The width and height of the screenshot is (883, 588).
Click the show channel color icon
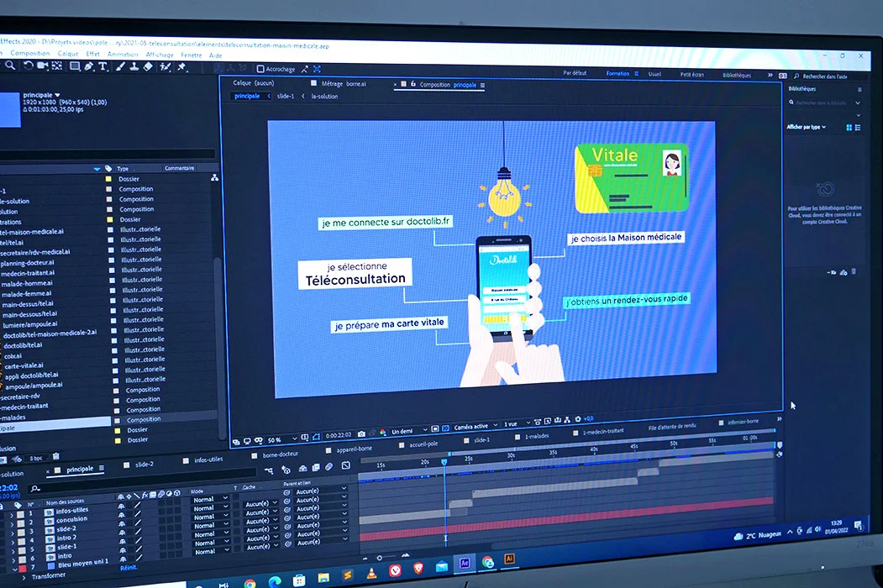[x=383, y=433]
